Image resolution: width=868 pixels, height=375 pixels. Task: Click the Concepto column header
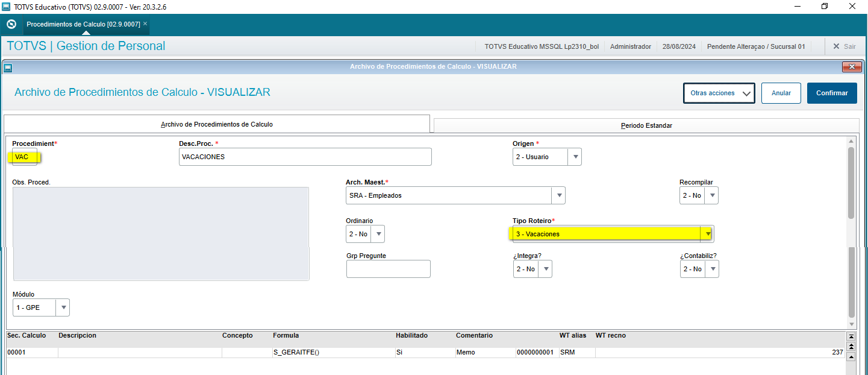point(237,335)
